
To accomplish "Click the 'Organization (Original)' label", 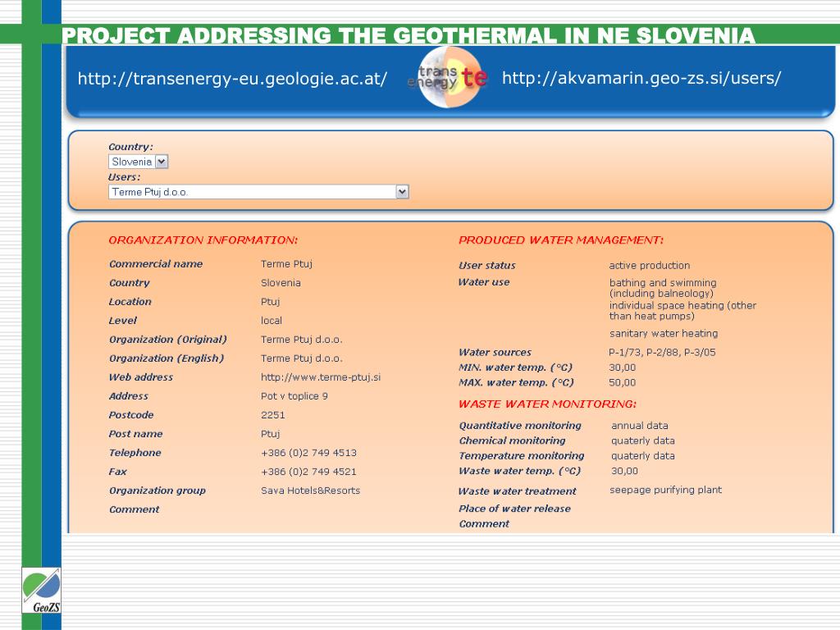I will point(167,340).
